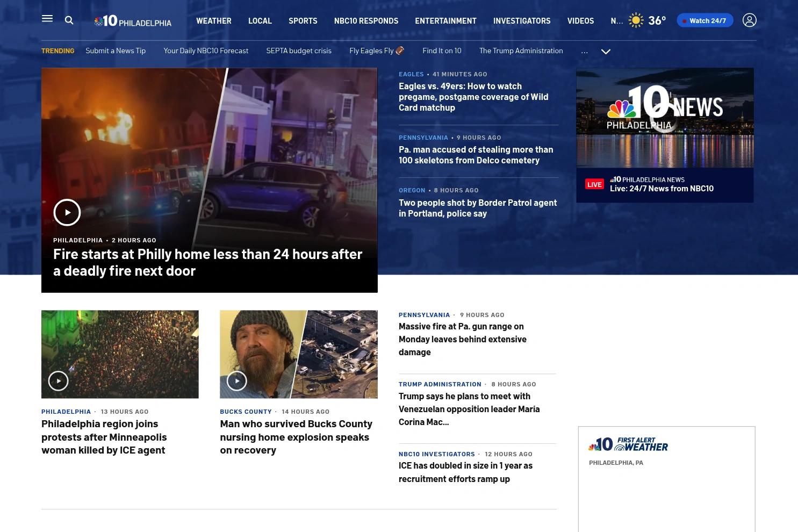Open NBC10 First Alert Weather logo

(x=628, y=444)
